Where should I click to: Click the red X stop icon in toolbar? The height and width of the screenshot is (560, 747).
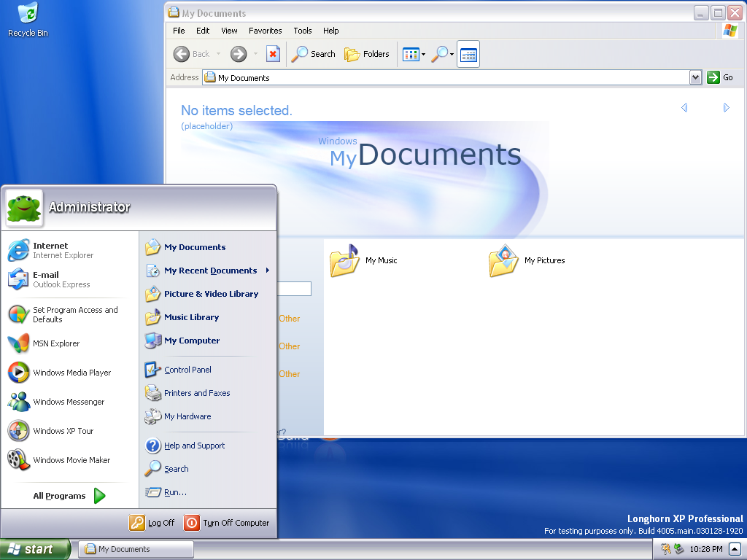click(x=273, y=54)
